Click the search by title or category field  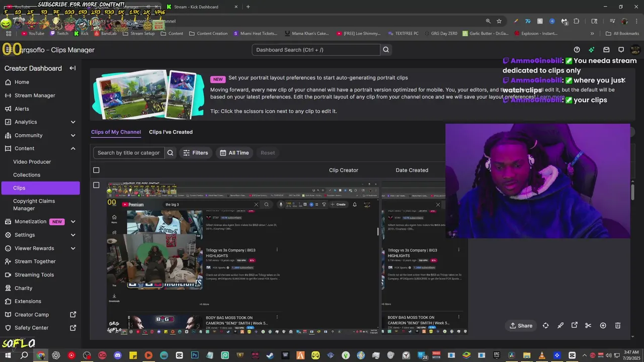pos(129,153)
